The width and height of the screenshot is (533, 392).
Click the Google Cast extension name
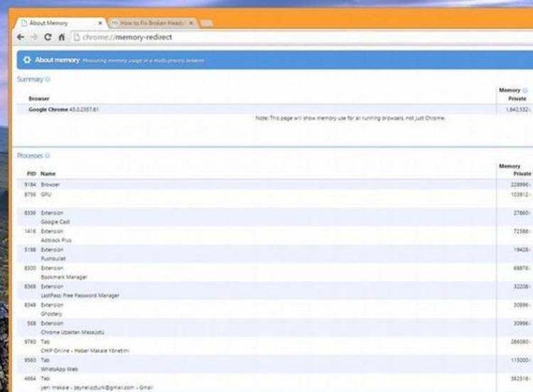(55, 222)
